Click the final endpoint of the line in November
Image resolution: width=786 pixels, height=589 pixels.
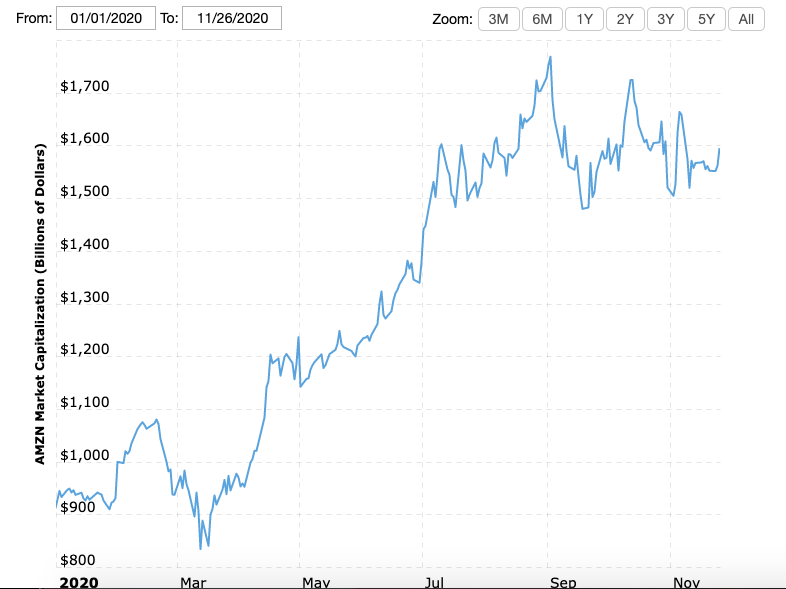click(719, 149)
